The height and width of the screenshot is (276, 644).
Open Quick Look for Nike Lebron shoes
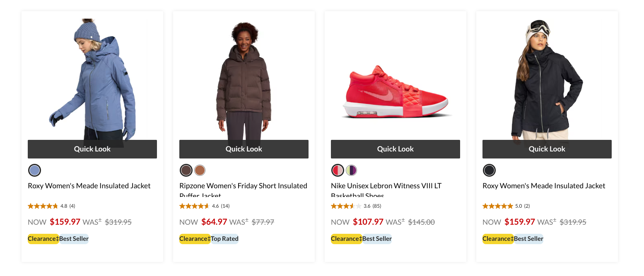click(396, 149)
